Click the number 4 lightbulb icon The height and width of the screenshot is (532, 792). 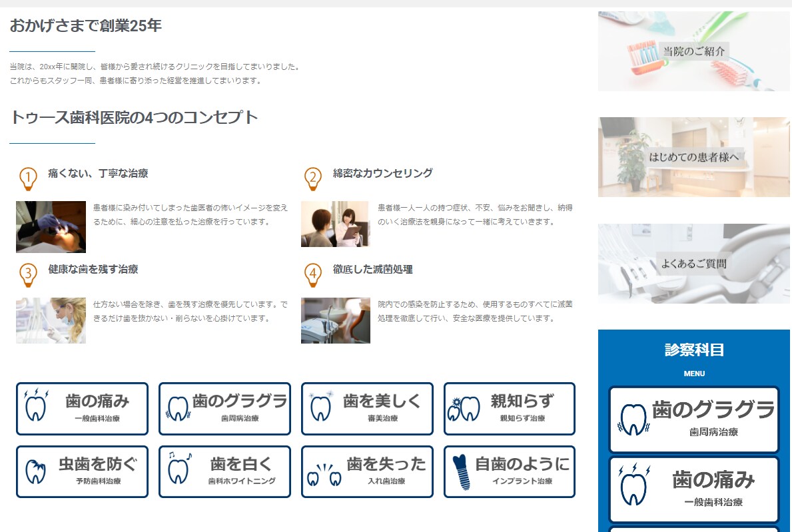[x=313, y=275]
